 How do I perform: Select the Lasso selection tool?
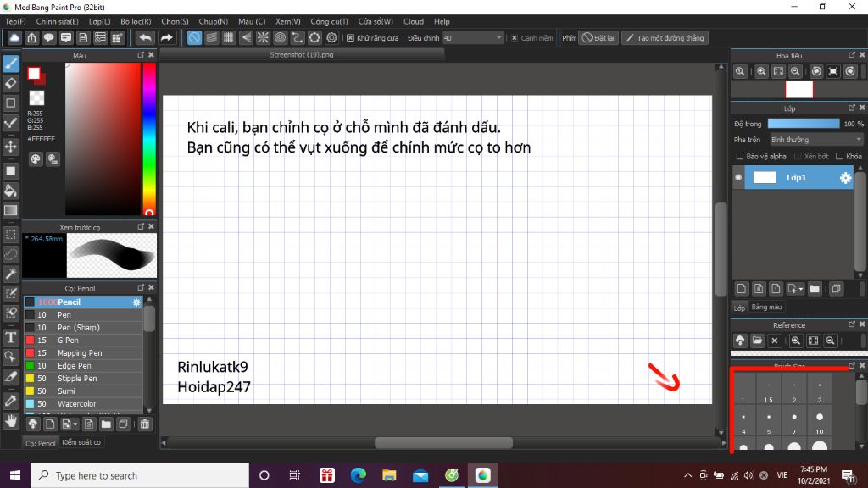point(11,254)
